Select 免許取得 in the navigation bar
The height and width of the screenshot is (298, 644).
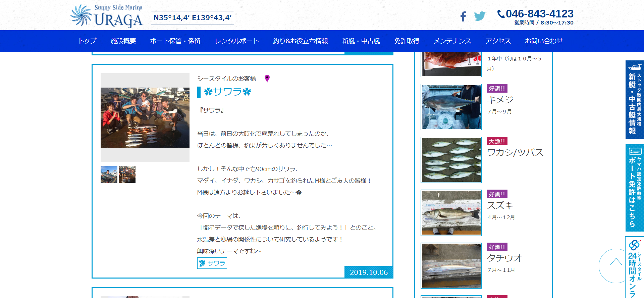tap(407, 41)
